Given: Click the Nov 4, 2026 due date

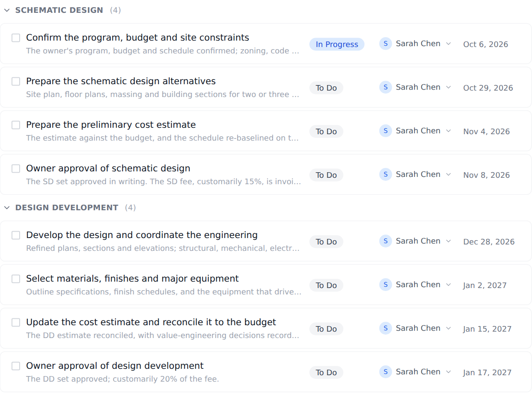Looking at the screenshot, I should pos(486,132).
